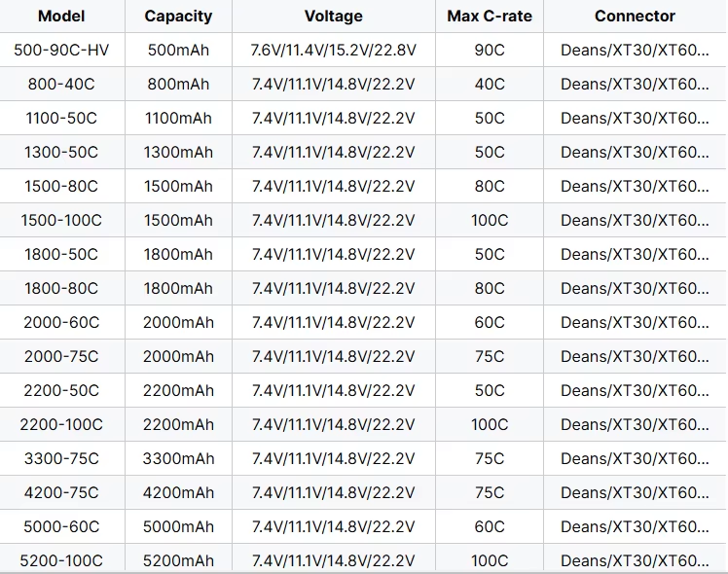Select the 7.6V/11.4V/15.2V/22.8V voltage cell
Viewport: 728px width, 574px height.
(333, 51)
